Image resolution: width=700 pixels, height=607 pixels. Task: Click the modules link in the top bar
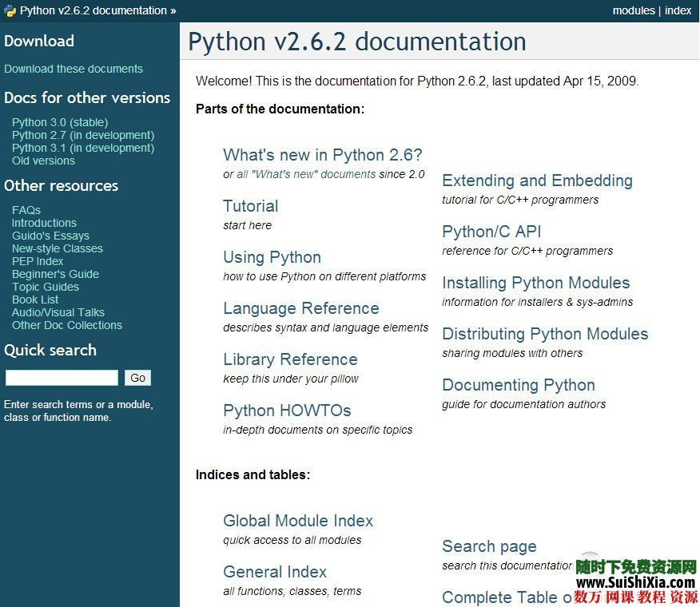click(x=634, y=10)
